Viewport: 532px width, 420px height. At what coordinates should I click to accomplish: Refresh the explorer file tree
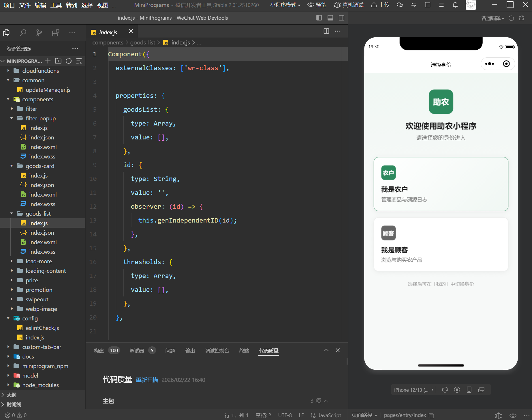tap(69, 61)
